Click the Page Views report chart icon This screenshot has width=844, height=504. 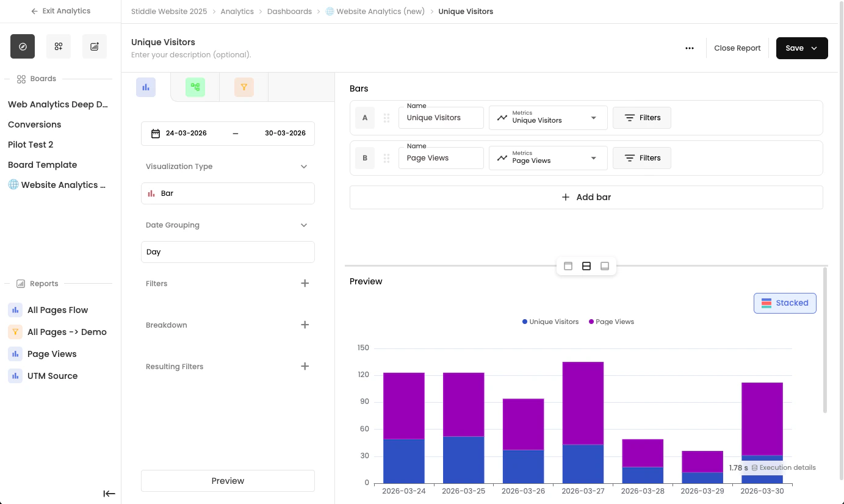(15, 354)
